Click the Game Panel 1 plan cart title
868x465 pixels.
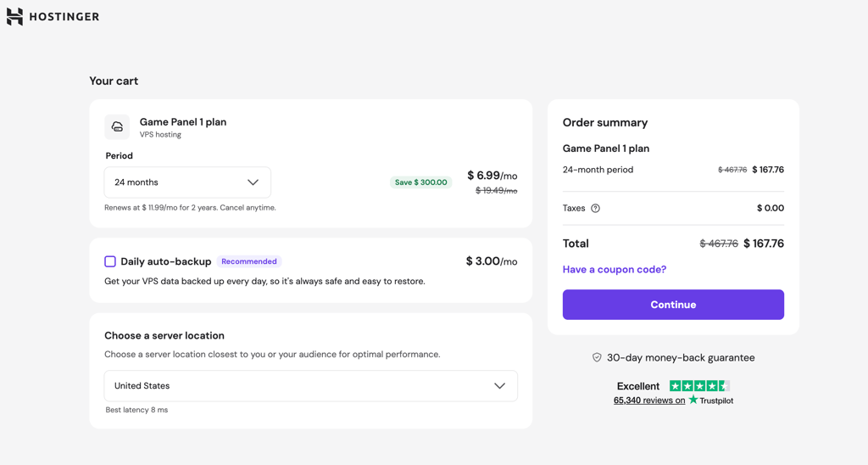[x=183, y=122]
